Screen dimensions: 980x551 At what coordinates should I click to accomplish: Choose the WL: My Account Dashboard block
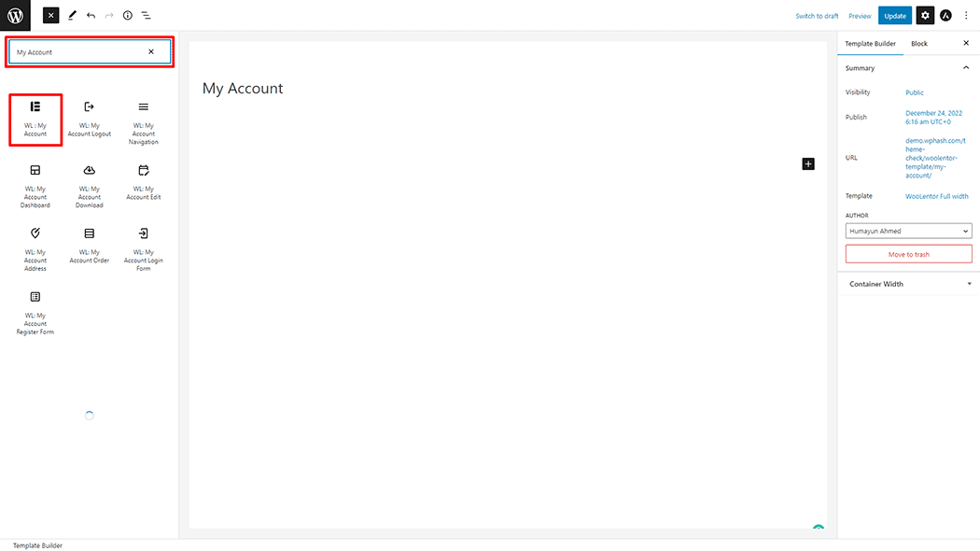tap(35, 187)
